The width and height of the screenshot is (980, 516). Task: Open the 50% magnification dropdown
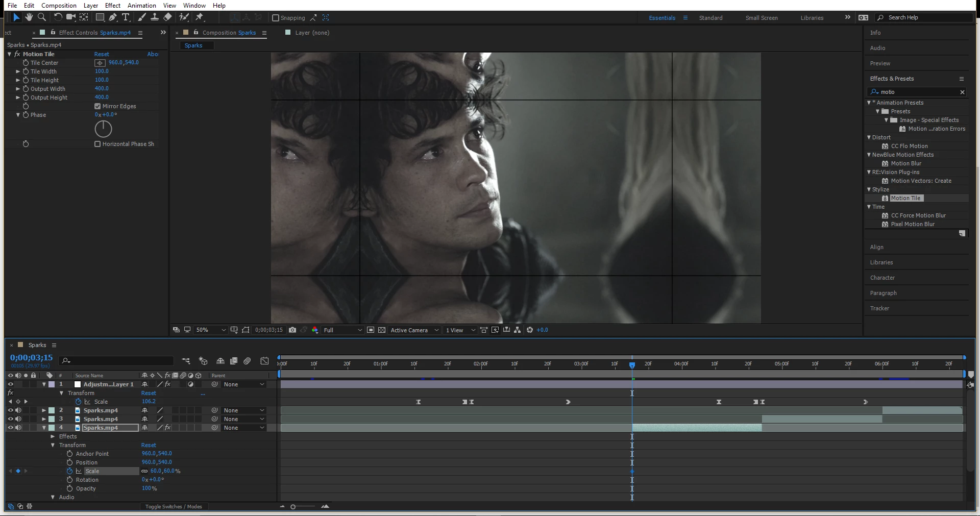tap(211, 330)
